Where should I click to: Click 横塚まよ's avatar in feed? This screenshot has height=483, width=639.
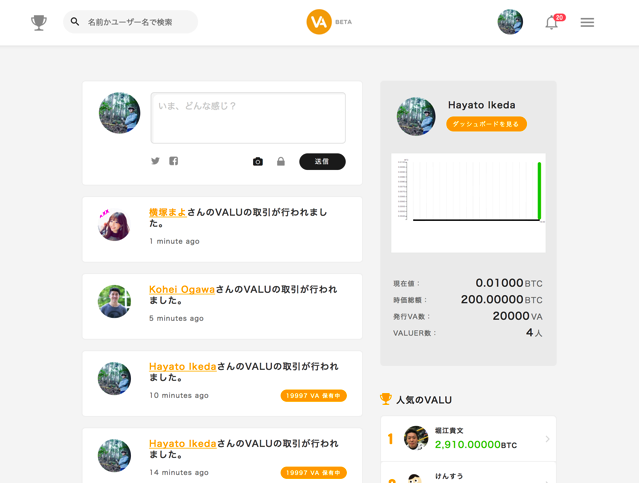point(114,225)
